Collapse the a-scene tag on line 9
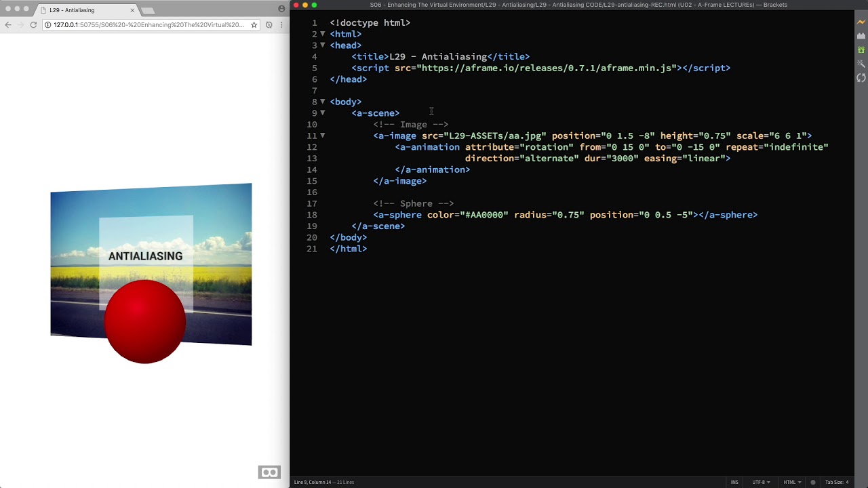This screenshot has height=488, width=868. pos(323,113)
